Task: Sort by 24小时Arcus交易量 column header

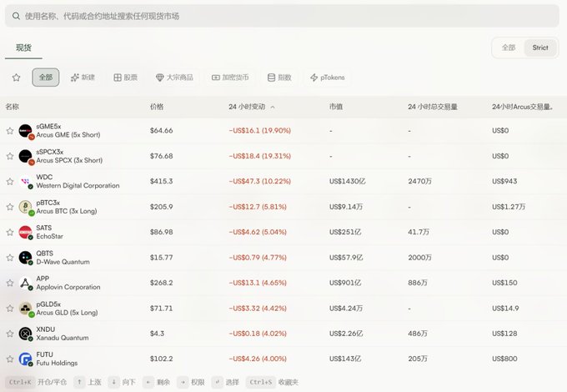Action: point(523,107)
